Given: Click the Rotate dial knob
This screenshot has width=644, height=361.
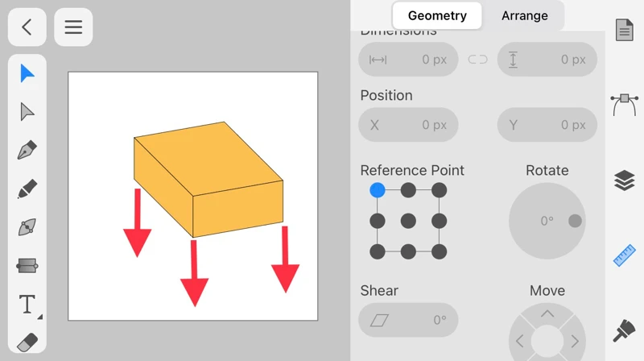Looking at the screenshot, I should coord(575,221).
